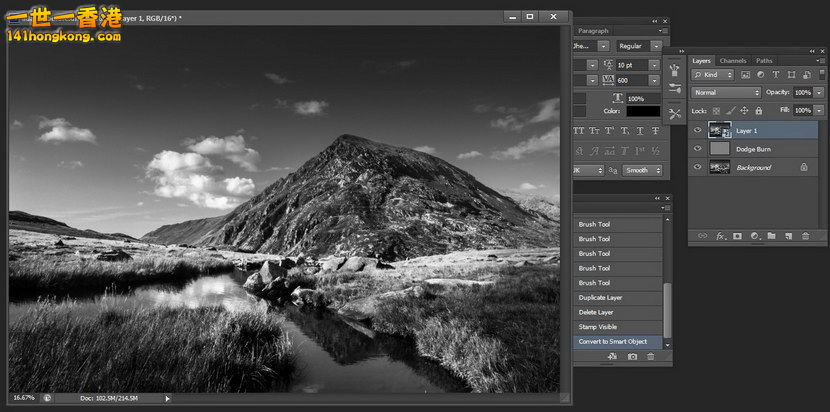Image resolution: width=830 pixels, height=412 pixels.
Task: Create new fill or adjustment layer
Action: [x=754, y=236]
